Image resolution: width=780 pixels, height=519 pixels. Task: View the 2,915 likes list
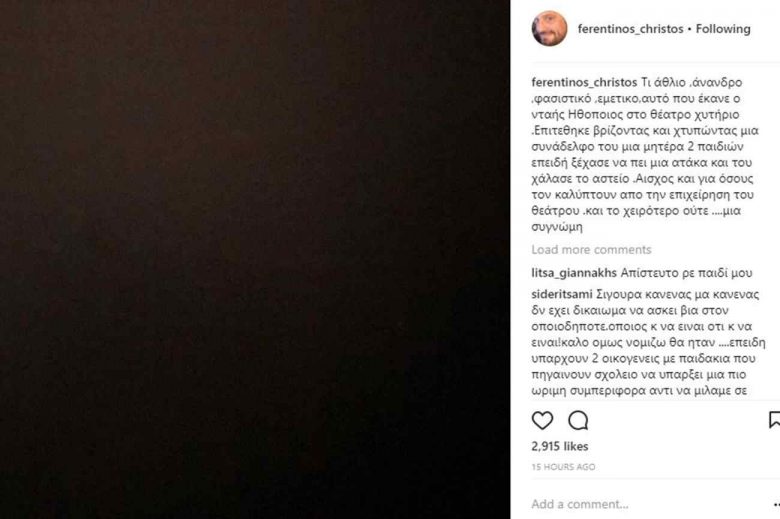coord(560,446)
